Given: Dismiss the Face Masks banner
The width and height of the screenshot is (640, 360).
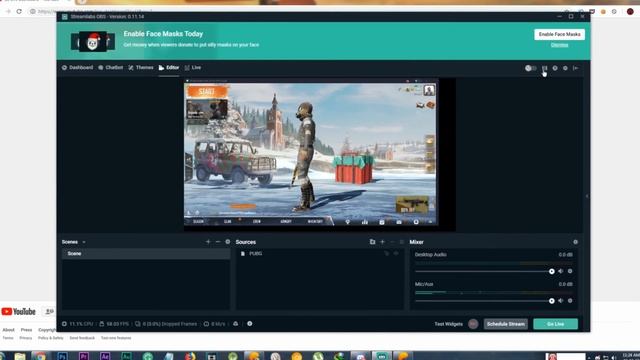Looking at the screenshot, I should 559,45.
